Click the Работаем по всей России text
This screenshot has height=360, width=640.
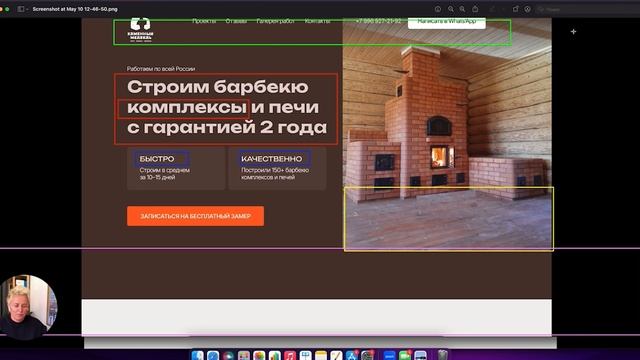(x=161, y=69)
